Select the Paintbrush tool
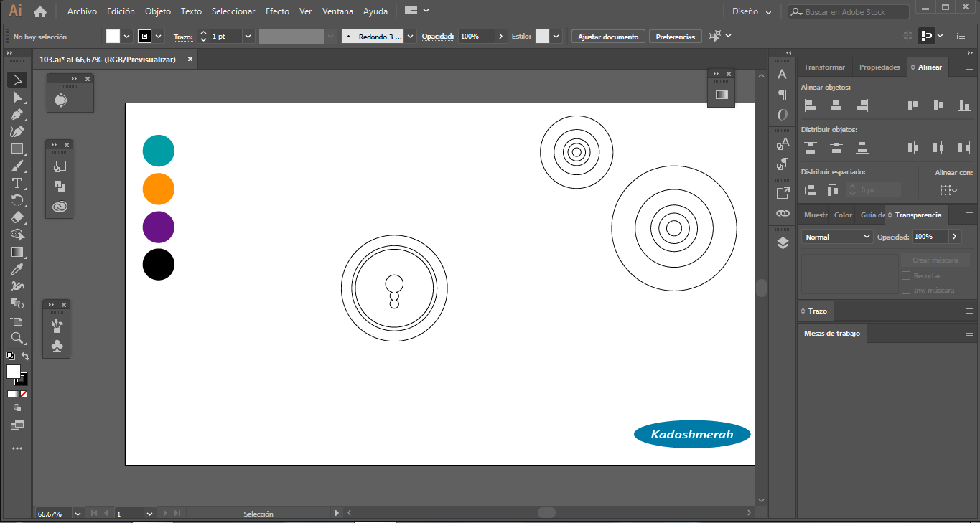The width and height of the screenshot is (980, 523). [17, 166]
